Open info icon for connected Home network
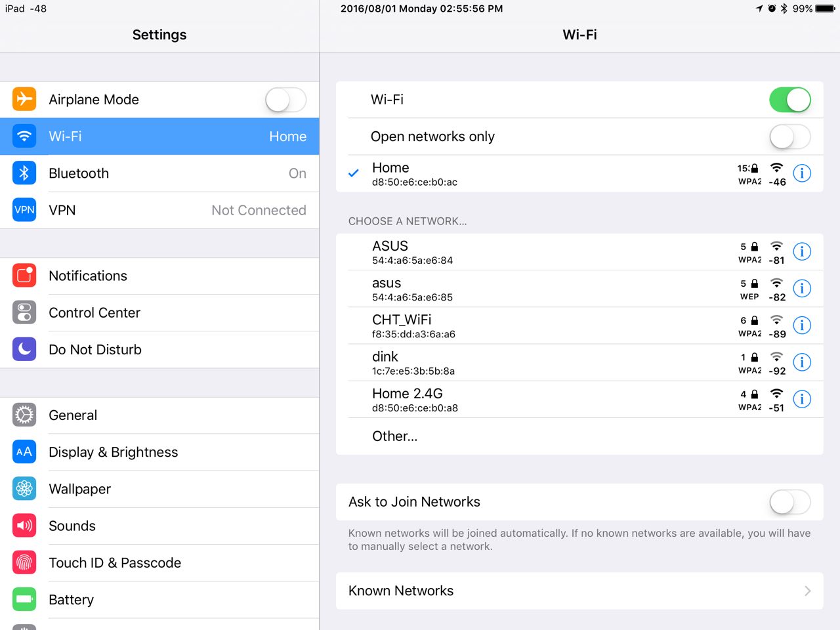Viewport: 840px width, 630px height. tap(802, 173)
